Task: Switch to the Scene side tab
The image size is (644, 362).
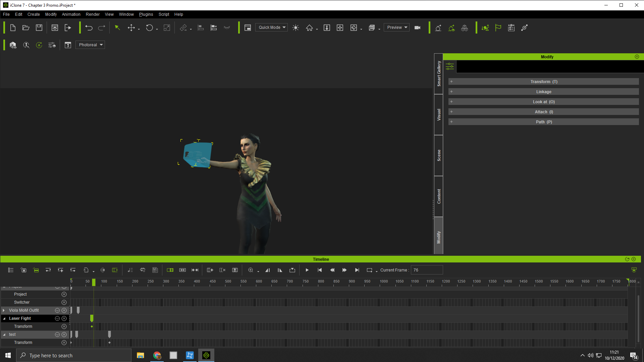Action: (x=439, y=156)
